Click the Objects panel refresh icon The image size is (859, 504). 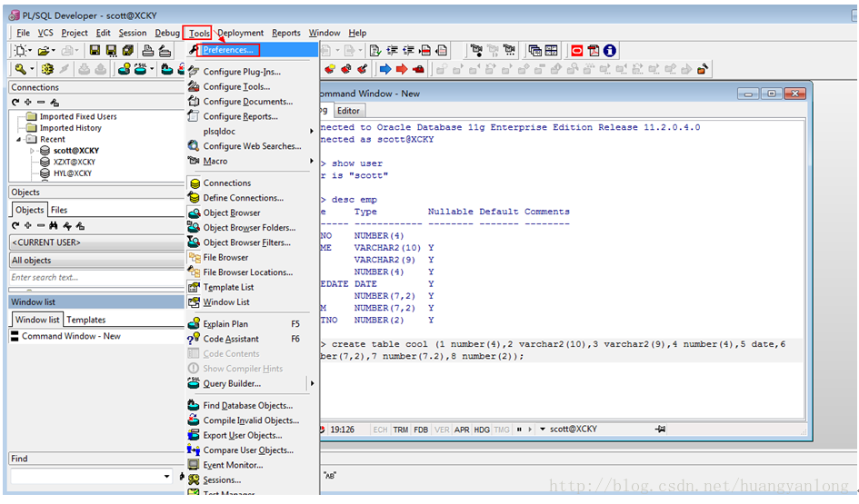[15, 225]
